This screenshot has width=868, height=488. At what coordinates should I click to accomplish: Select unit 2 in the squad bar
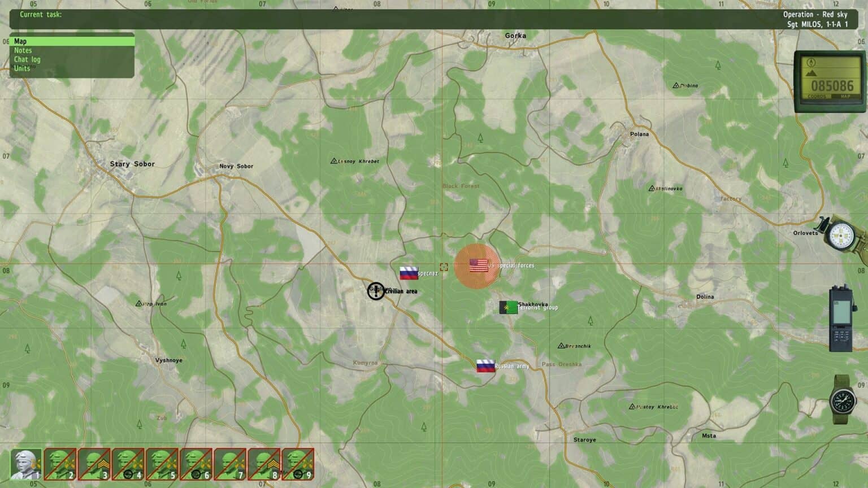(x=60, y=464)
